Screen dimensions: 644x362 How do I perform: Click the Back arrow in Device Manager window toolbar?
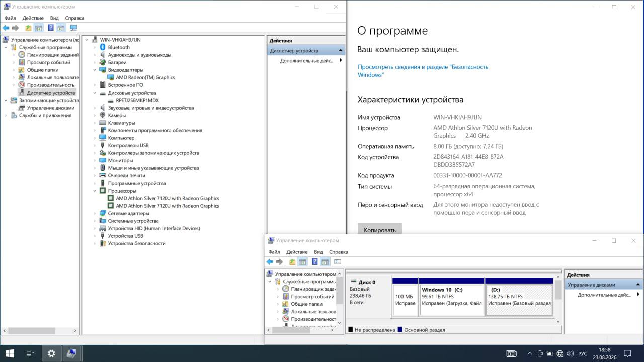click(6, 28)
